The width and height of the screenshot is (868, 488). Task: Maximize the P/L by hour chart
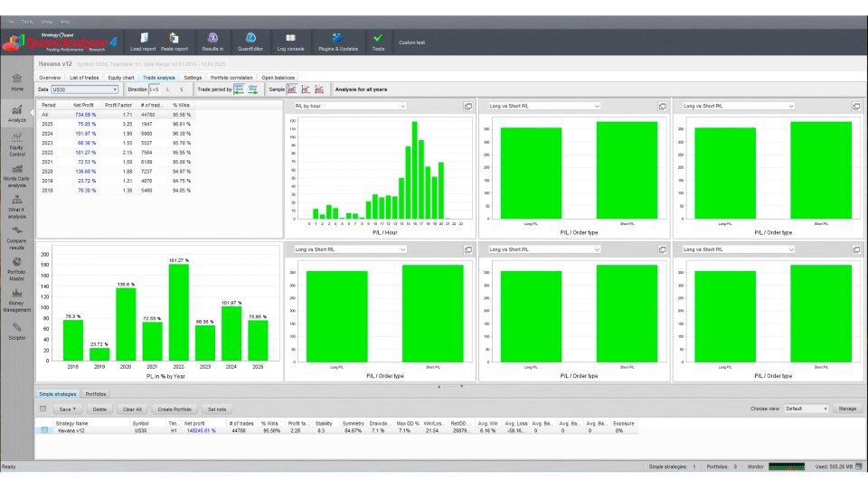[468, 107]
